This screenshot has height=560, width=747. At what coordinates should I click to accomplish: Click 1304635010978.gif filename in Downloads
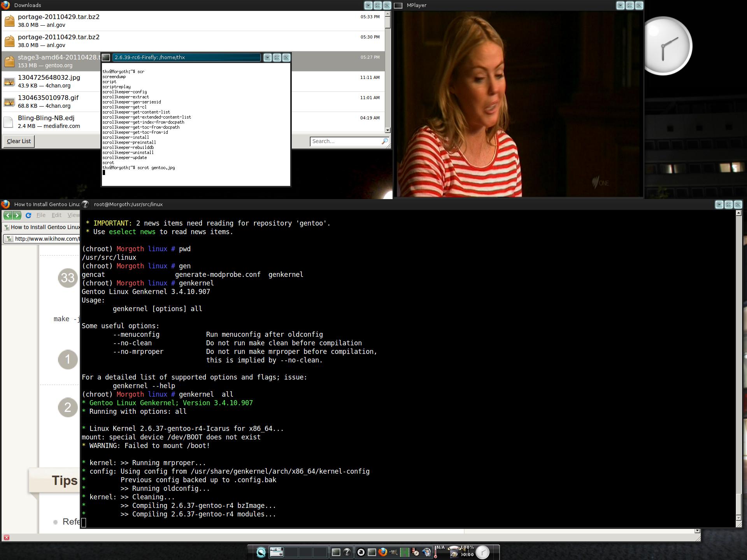tap(48, 98)
